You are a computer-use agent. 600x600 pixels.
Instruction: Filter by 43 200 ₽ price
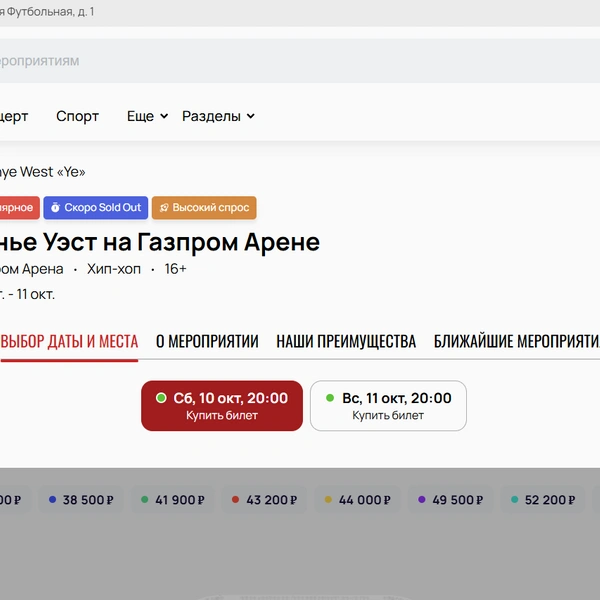click(264, 500)
